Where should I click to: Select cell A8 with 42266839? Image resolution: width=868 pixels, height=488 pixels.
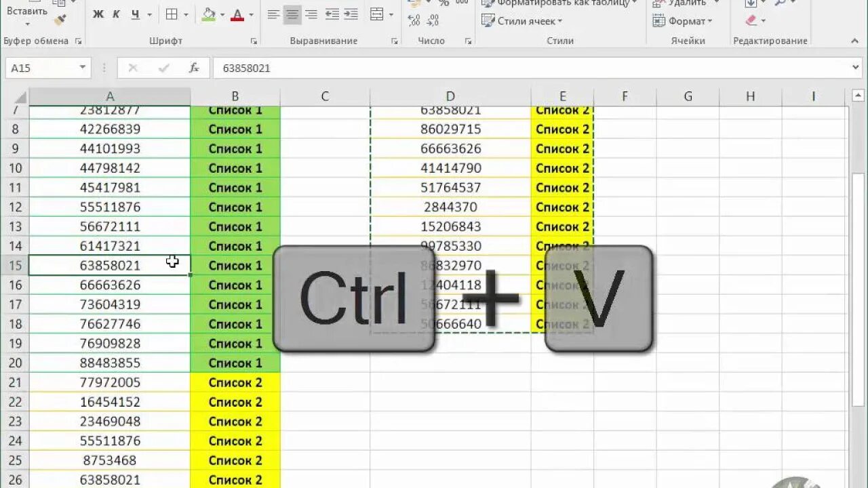coord(110,129)
